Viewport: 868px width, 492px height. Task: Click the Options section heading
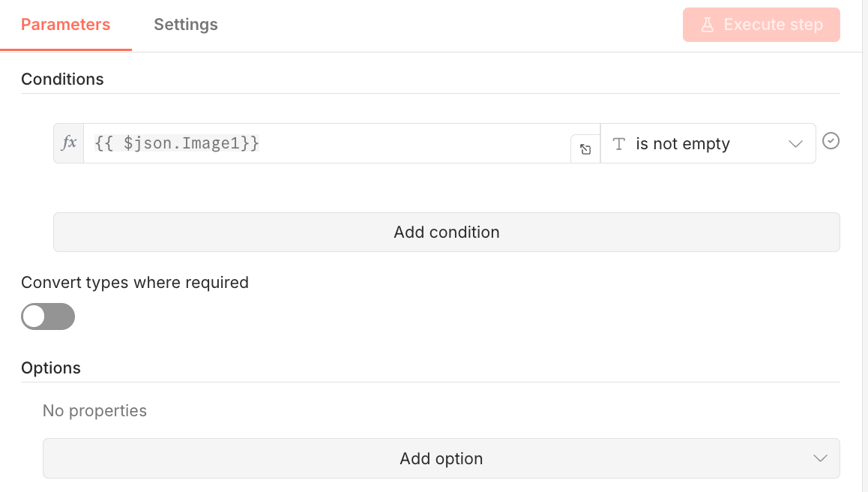pos(51,368)
